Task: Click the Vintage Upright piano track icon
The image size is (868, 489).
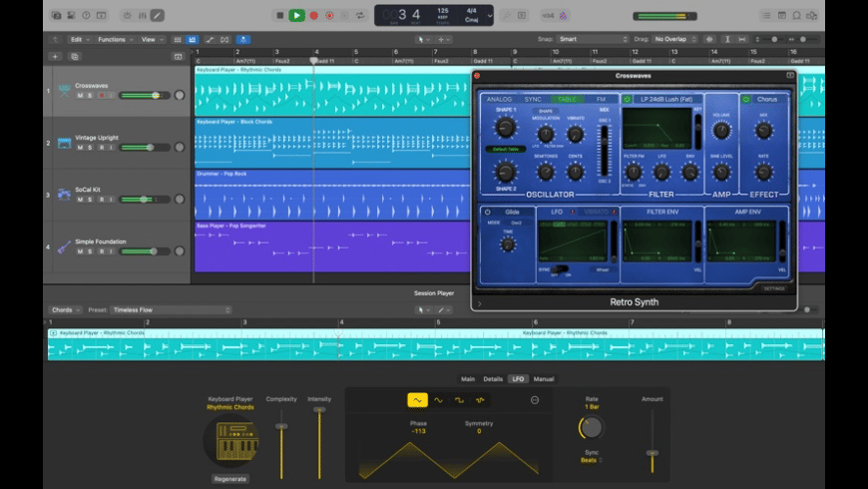Action: [64, 143]
